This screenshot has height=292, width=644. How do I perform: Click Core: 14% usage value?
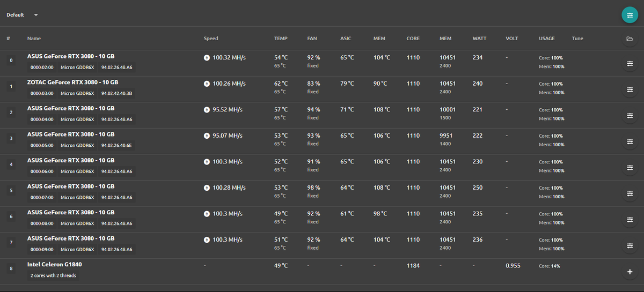point(551,266)
